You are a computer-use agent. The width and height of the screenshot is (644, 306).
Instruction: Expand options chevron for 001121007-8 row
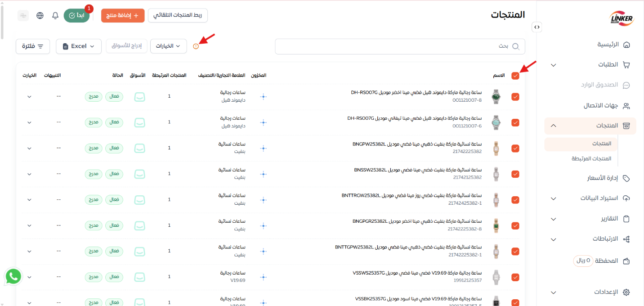tap(30, 97)
